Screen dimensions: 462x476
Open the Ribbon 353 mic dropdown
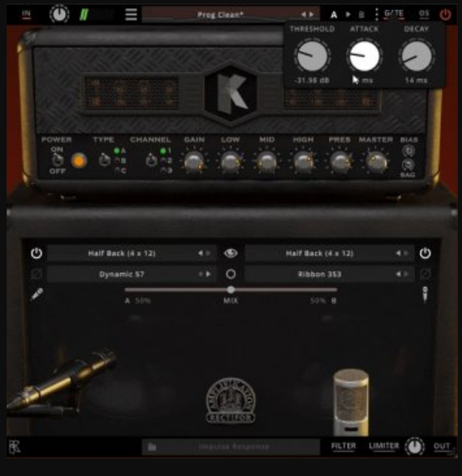[x=320, y=274]
